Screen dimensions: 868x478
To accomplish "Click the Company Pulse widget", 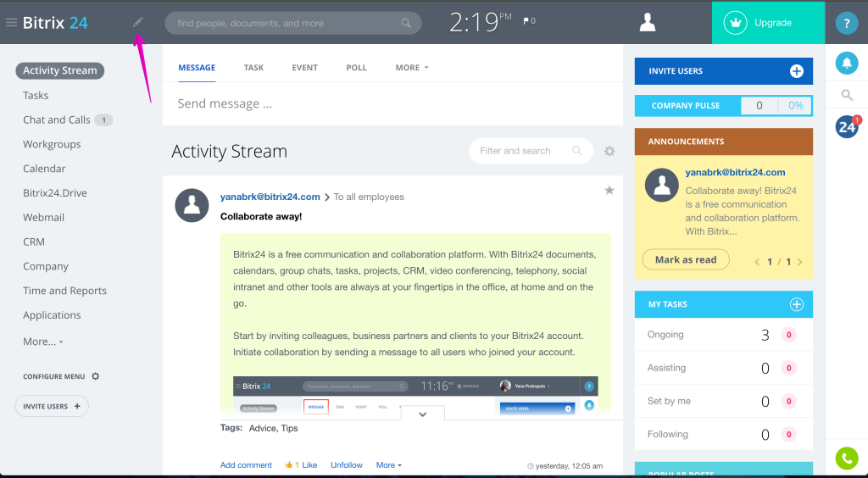I will click(x=724, y=106).
